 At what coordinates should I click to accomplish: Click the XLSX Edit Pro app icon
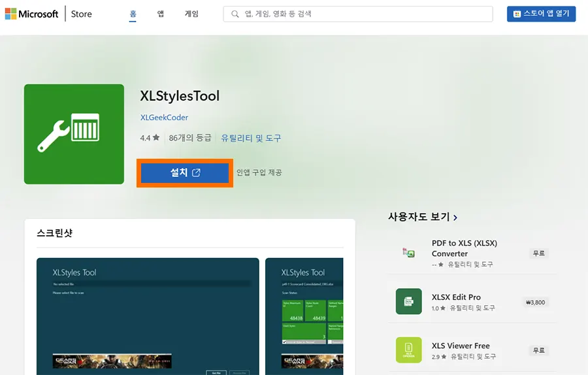pyautogui.click(x=409, y=301)
